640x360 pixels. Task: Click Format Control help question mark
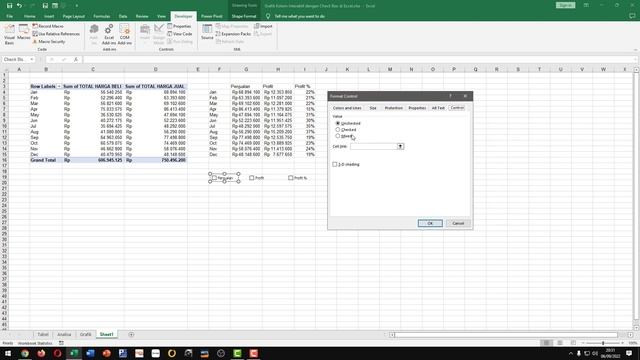tap(450, 96)
